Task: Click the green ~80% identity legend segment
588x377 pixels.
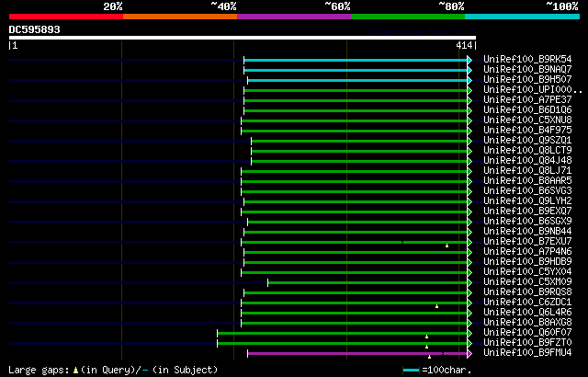Action: tap(408, 17)
